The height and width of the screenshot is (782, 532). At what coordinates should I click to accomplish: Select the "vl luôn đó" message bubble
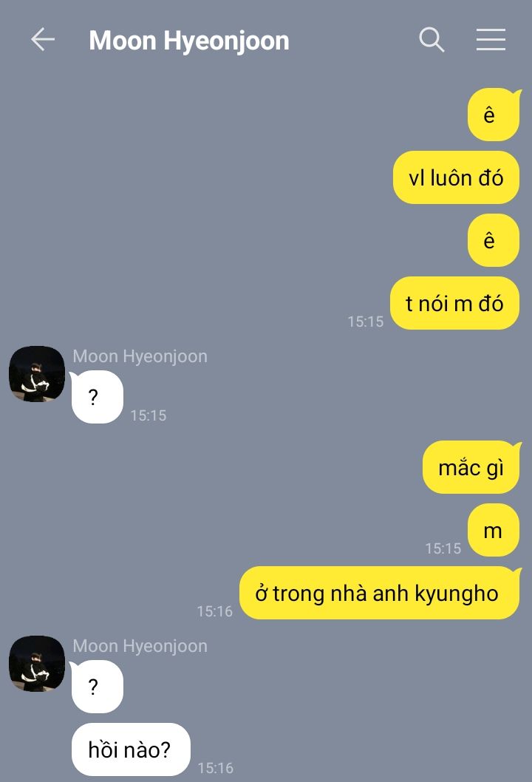[x=456, y=177]
